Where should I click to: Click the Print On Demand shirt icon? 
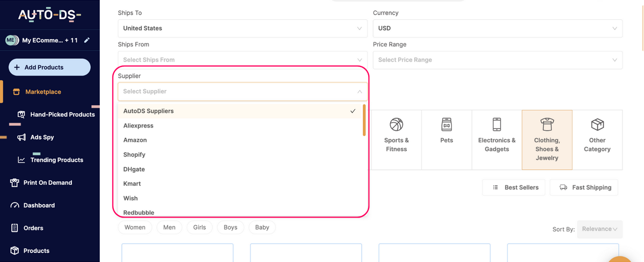click(14, 183)
